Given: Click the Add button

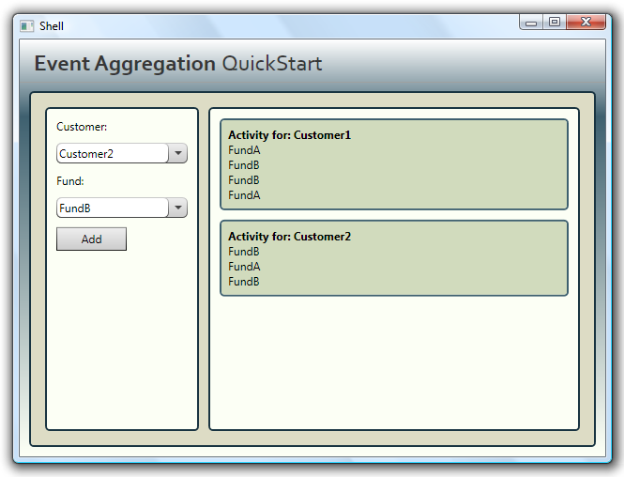Looking at the screenshot, I should click(x=92, y=239).
